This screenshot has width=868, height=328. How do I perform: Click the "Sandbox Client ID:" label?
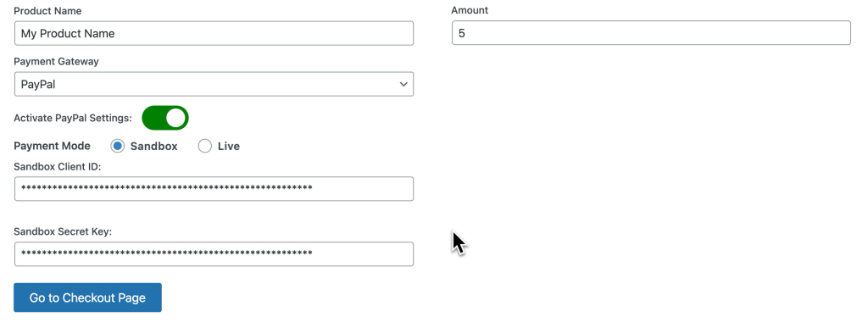[58, 166]
